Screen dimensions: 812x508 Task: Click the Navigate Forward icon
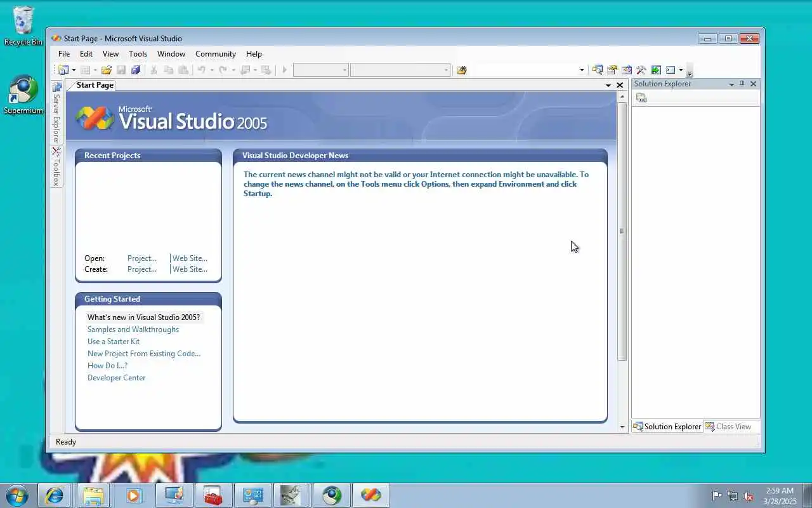click(x=266, y=70)
